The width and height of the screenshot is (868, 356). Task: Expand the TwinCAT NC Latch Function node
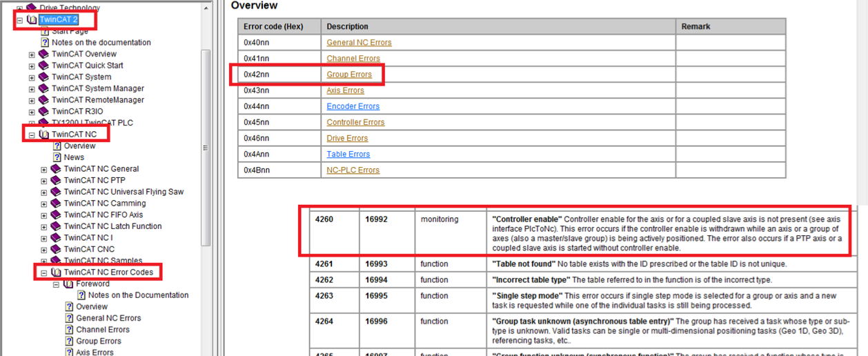coord(44,227)
